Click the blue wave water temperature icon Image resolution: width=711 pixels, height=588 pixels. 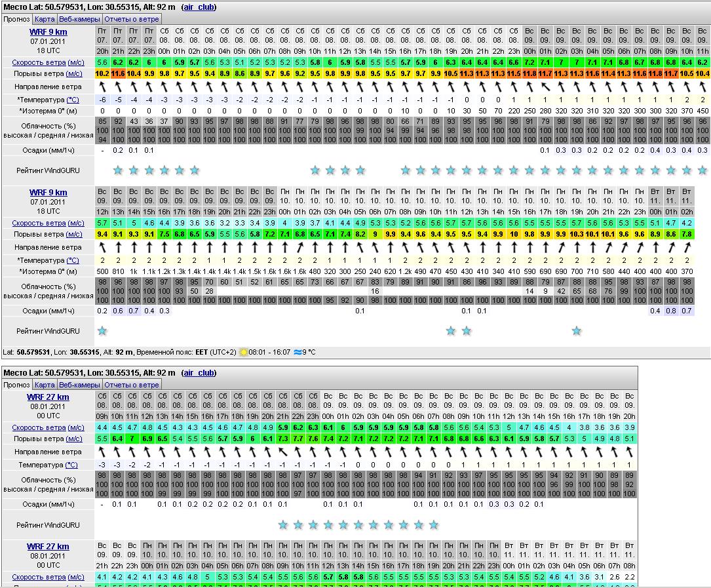[298, 352]
